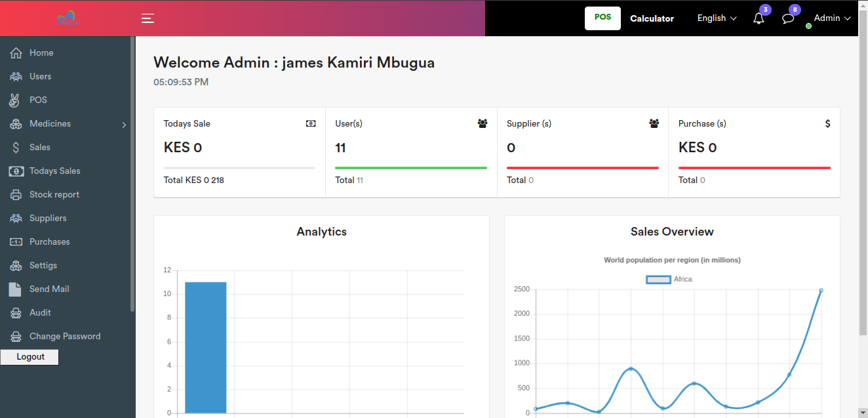This screenshot has width=868, height=418.
Task: Open the notifications bell icon
Action: click(759, 18)
